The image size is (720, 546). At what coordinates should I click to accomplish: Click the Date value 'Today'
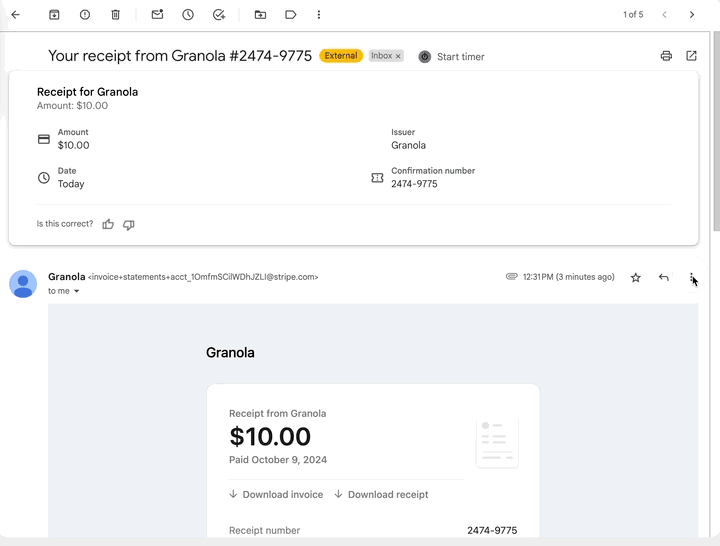click(71, 184)
